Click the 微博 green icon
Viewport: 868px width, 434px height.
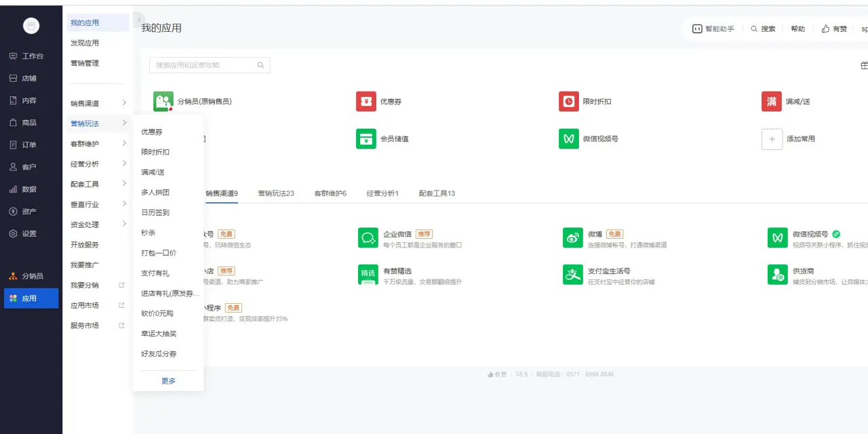pos(572,238)
